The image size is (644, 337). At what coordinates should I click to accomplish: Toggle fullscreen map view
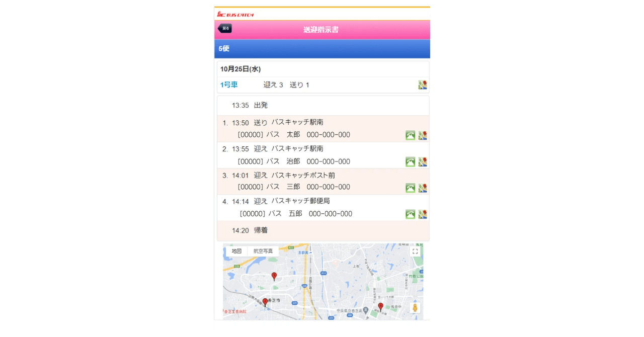415,251
